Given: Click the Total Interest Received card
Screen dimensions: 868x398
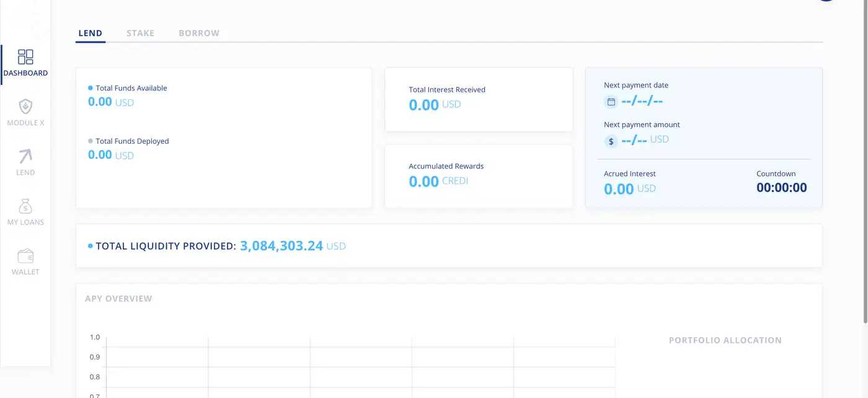Looking at the screenshot, I should (479, 99).
